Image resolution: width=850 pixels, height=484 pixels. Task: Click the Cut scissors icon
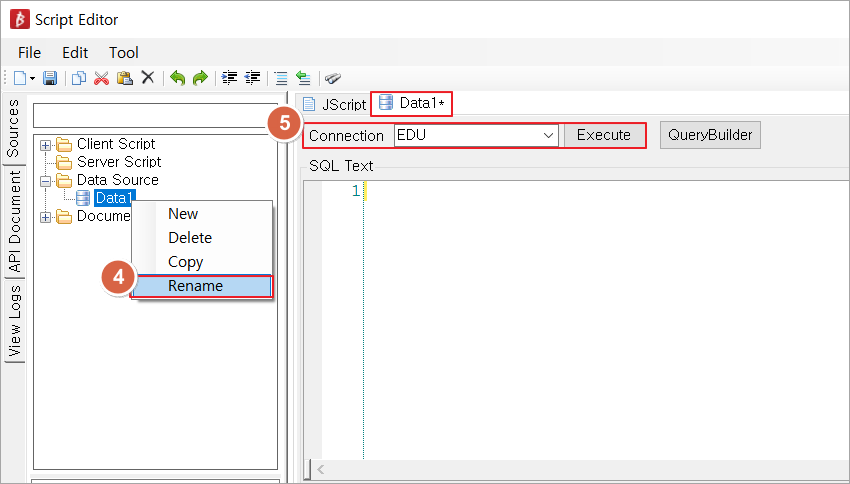[x=101, y=77]
